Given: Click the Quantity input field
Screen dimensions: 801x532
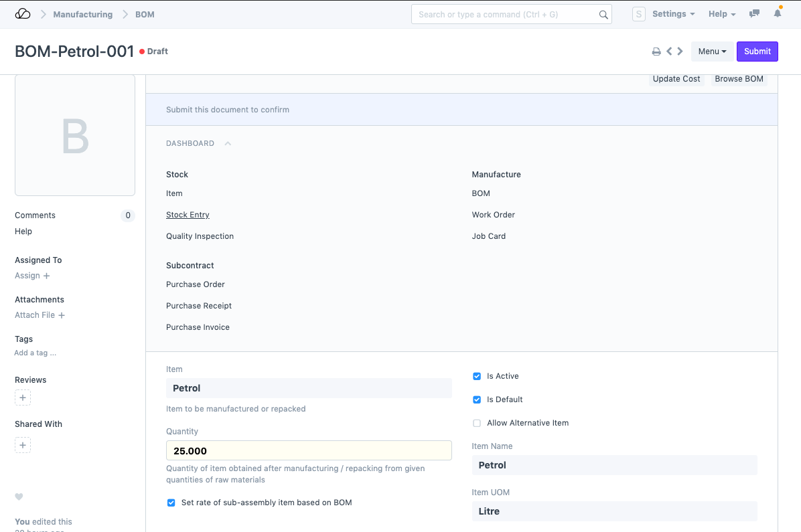Looking at the screenshot, I should 309,450.
